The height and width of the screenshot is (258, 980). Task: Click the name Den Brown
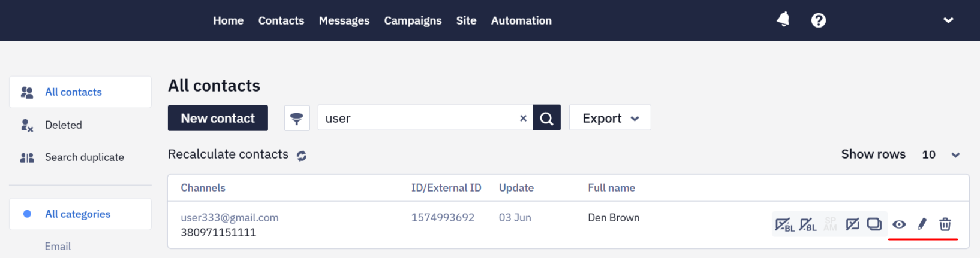(x=614, y=218)
